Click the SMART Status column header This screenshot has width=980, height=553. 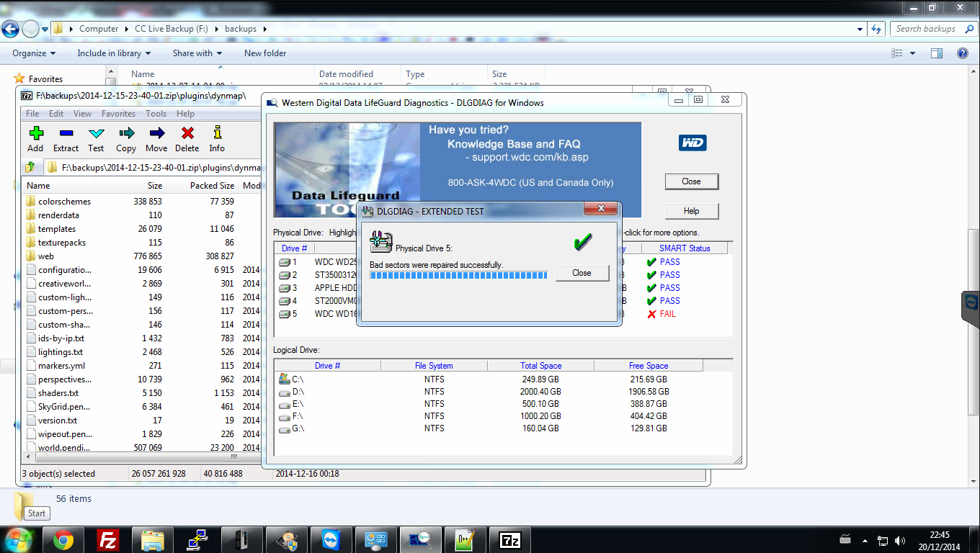(x=685, y=248)
